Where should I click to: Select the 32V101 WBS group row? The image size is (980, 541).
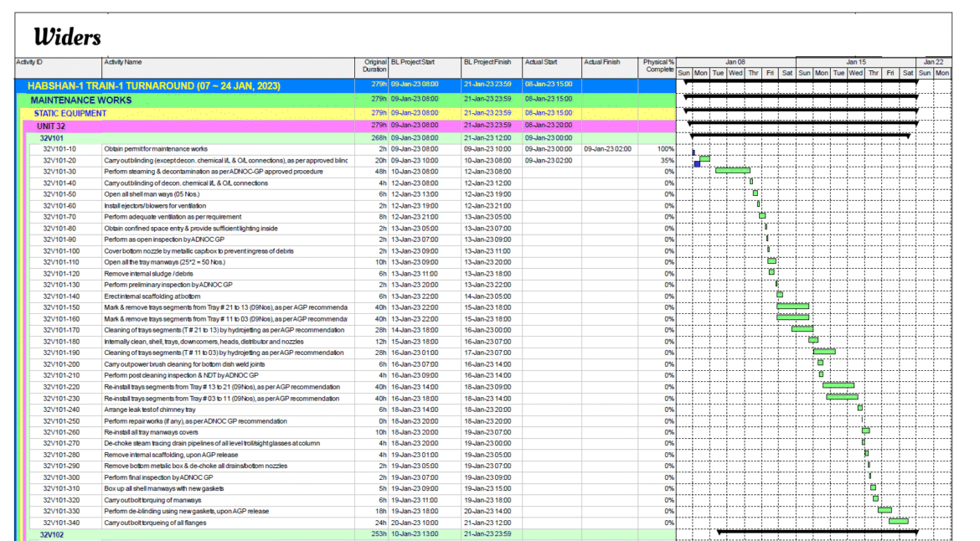click(x=52, y=138)
